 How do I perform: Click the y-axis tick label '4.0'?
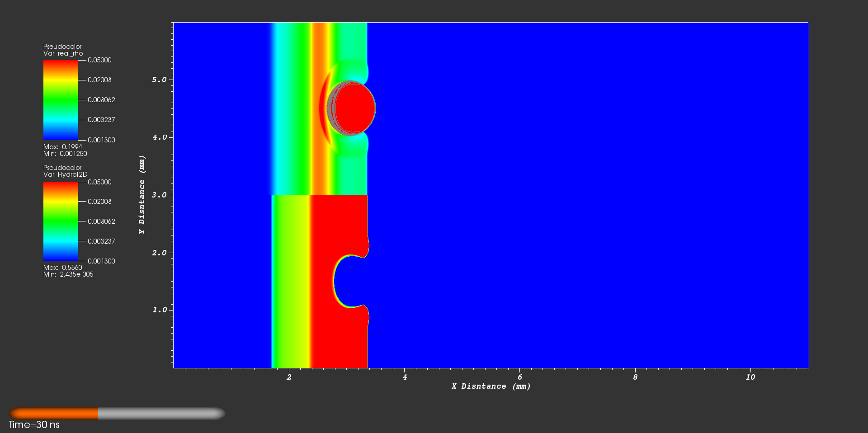[x=159, y=137]
